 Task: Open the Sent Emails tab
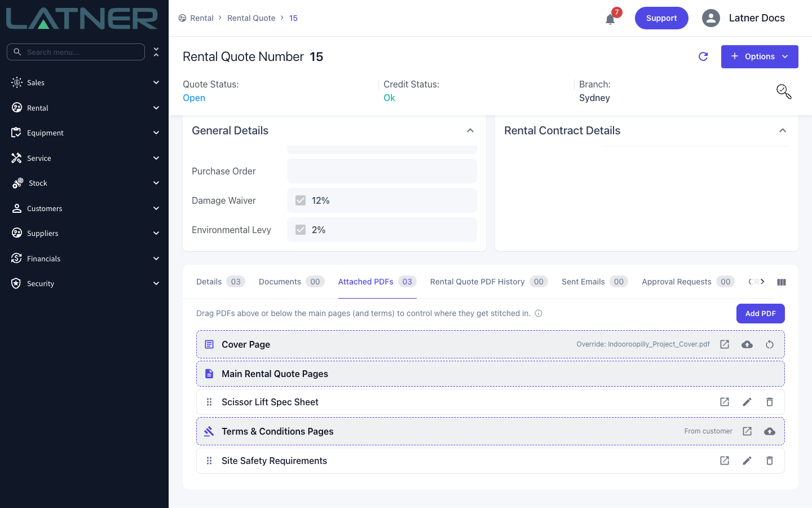click(x=594, y=282)
